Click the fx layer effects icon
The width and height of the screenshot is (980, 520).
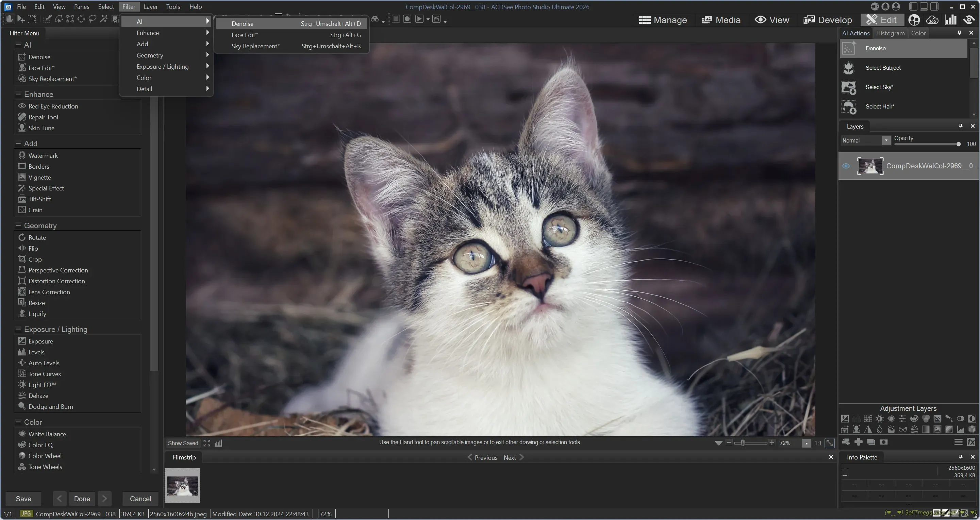pos(971,442)
